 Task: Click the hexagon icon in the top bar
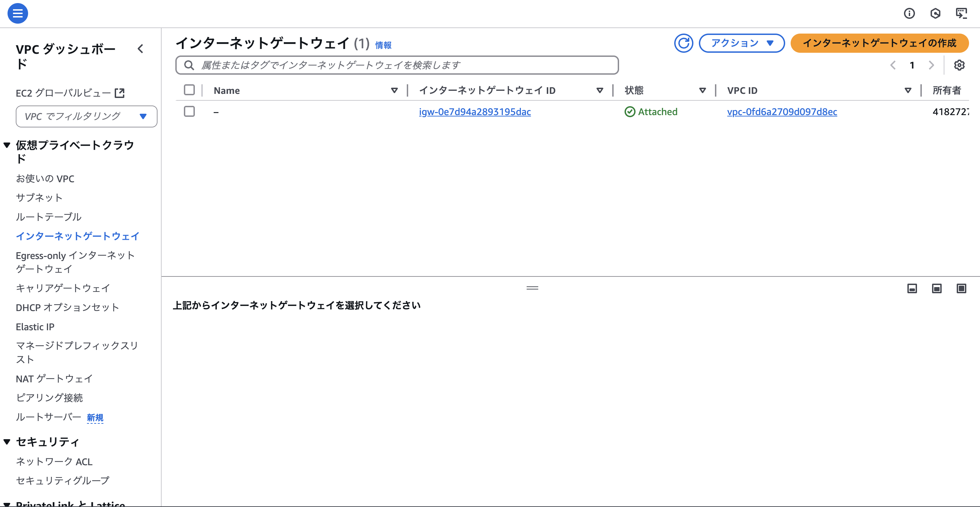coord(935,13)
